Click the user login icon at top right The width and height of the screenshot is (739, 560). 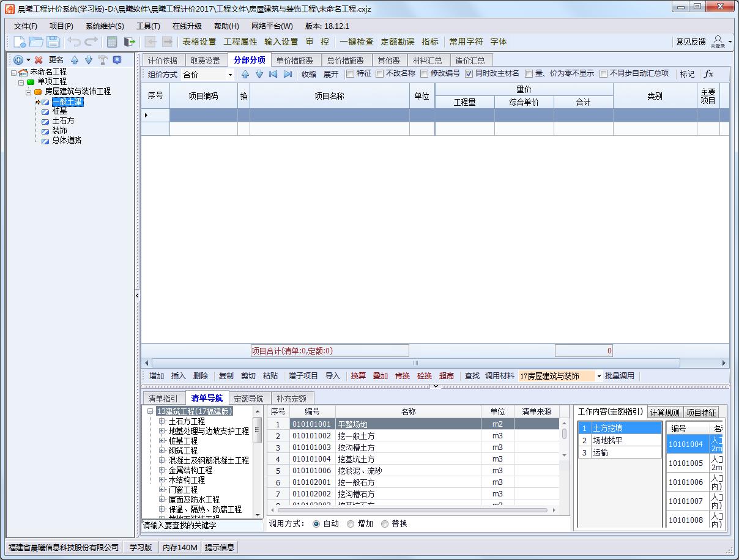(x=718, y=41)
